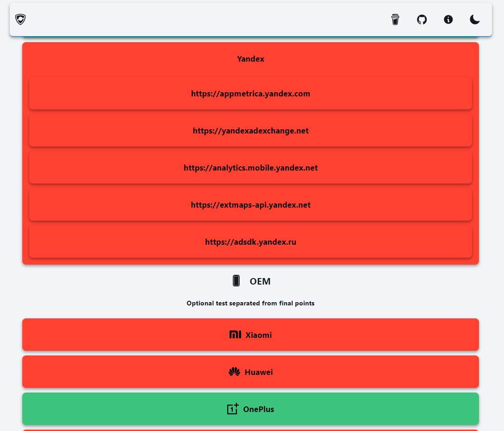Click the Huawei logo icon
Screen dimensions: 504x431
click(234, 372)
